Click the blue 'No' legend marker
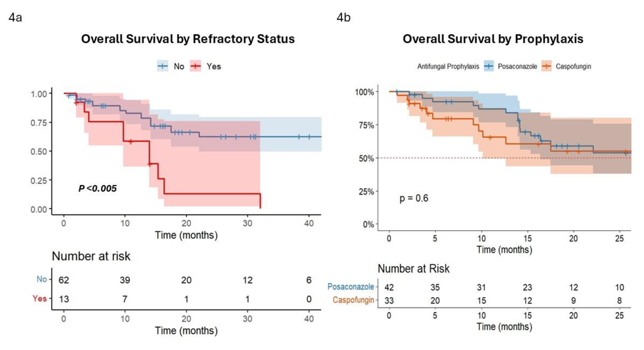 (163, 66)
